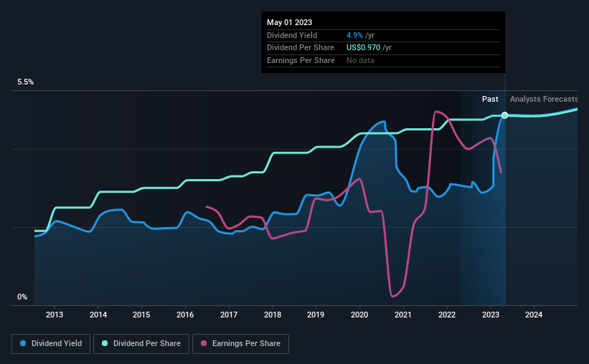The width and height of the screenshot is (589, 364).
Task: Click the "Past" region label
Action: point(490,100)
